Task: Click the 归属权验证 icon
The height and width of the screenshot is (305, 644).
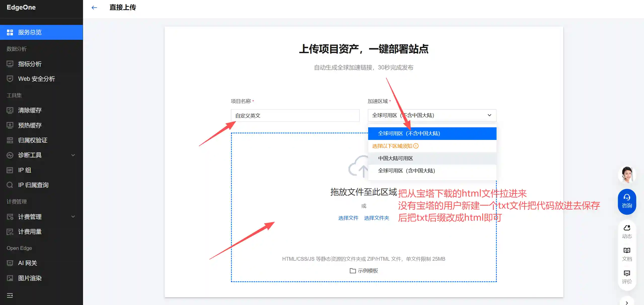Action: point(10,140)
